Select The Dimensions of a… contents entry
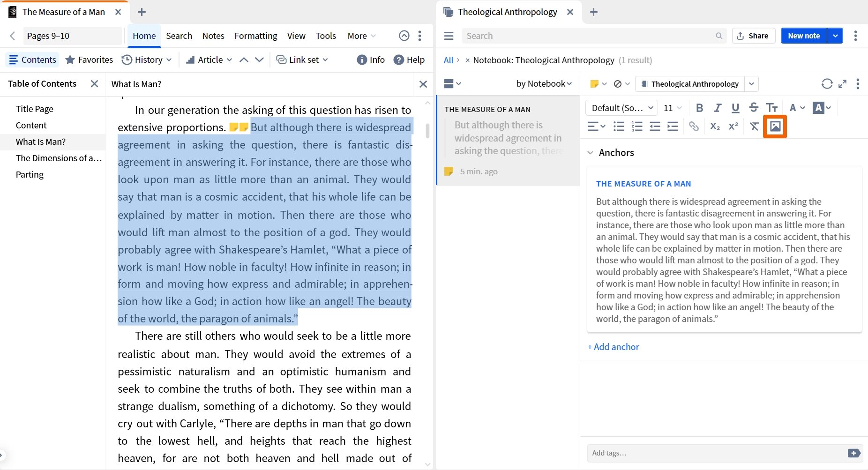 (59, 158)
